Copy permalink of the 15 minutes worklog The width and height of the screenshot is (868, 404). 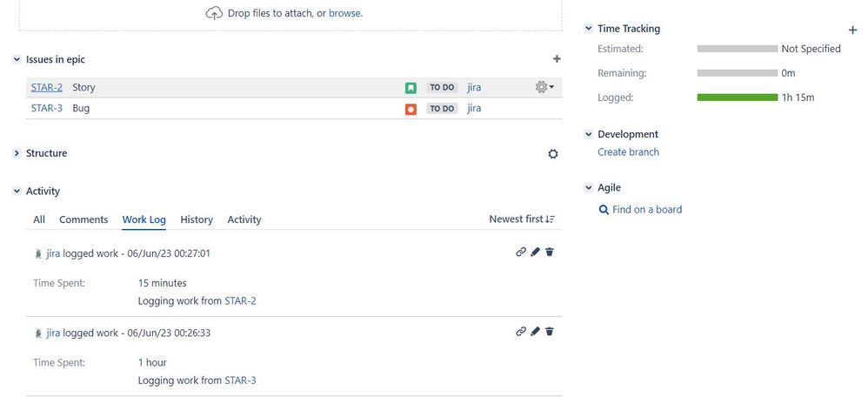click(520, 252)
